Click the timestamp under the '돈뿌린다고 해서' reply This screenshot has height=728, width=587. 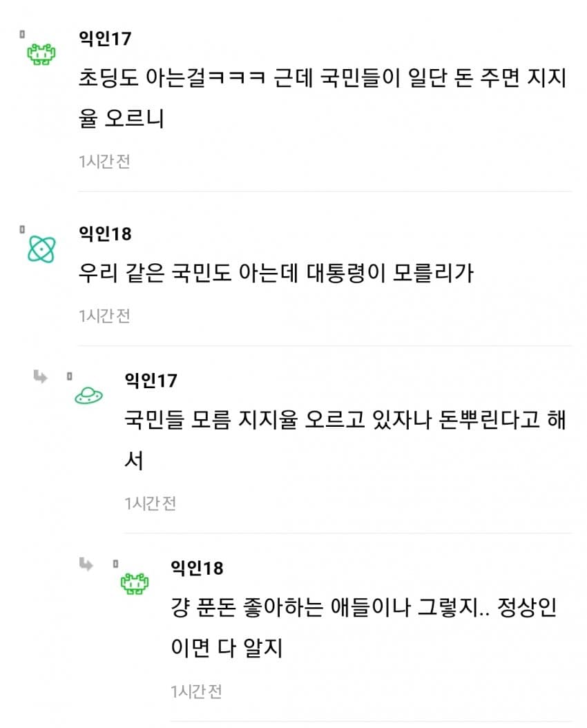pos(151,504)
